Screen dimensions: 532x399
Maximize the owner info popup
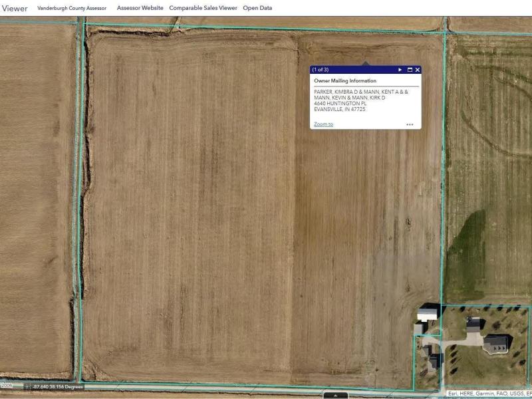[x=410, y=70]
